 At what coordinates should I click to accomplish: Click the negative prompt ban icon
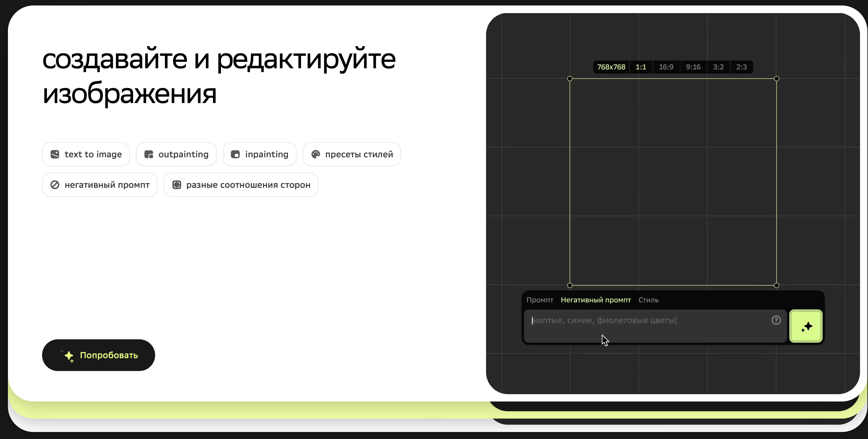click(55, 185)
